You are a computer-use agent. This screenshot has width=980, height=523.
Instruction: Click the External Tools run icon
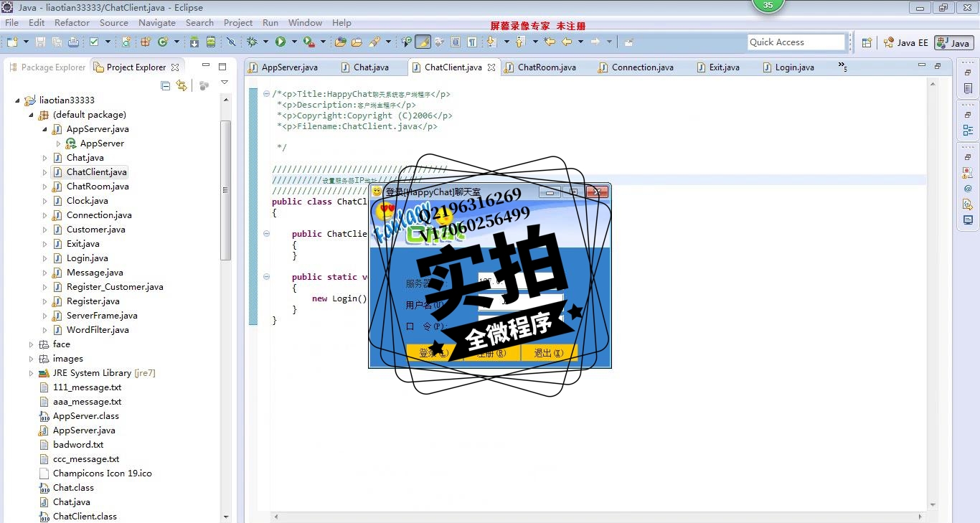[x=308, y=42]
